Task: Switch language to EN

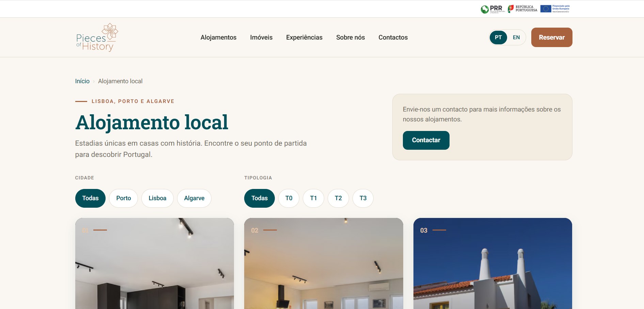Action: click(516, 38)
